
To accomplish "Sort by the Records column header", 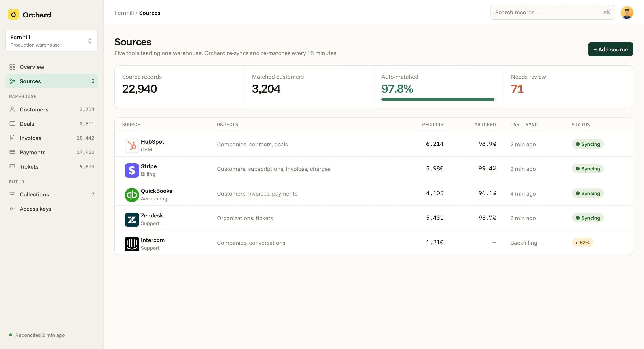I will [432, 125].
